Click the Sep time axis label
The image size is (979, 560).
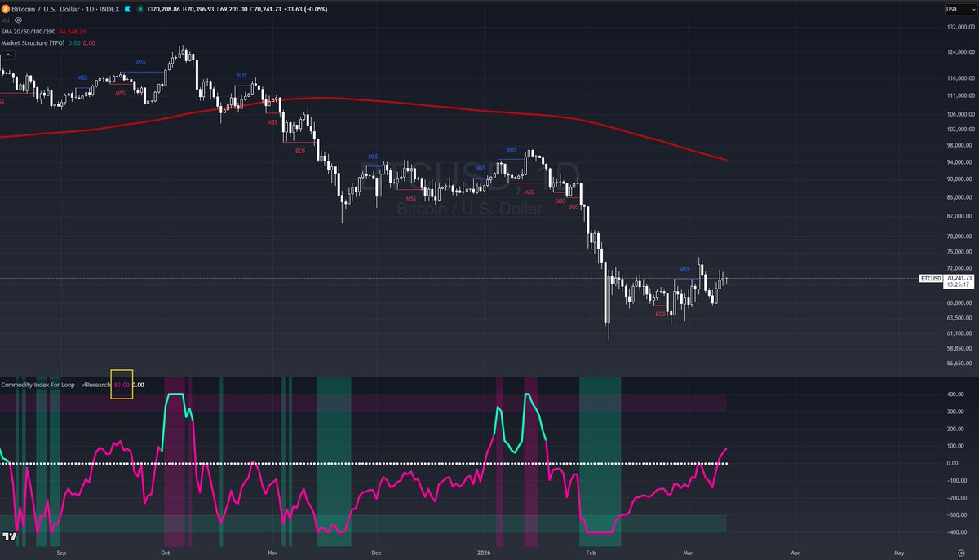[x=60, y=551]
